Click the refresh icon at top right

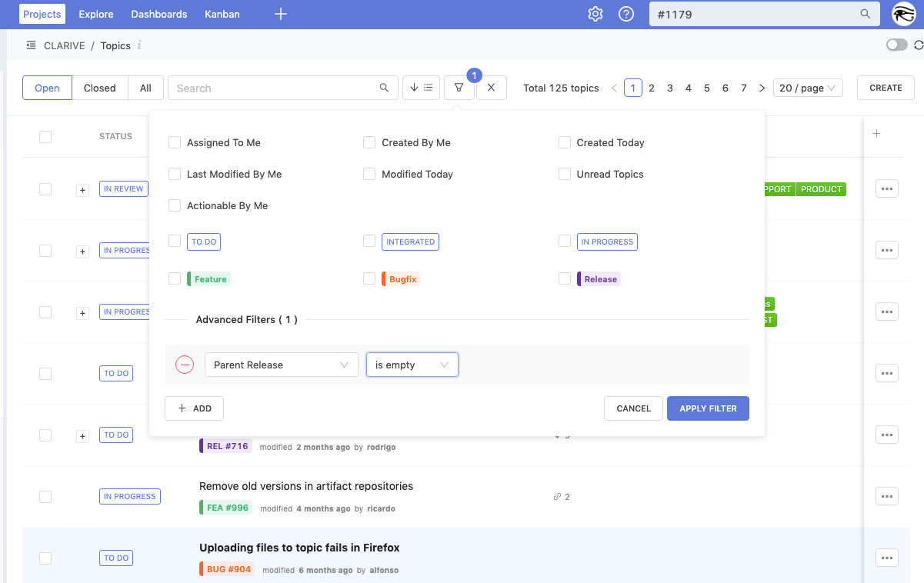point(919,45)
